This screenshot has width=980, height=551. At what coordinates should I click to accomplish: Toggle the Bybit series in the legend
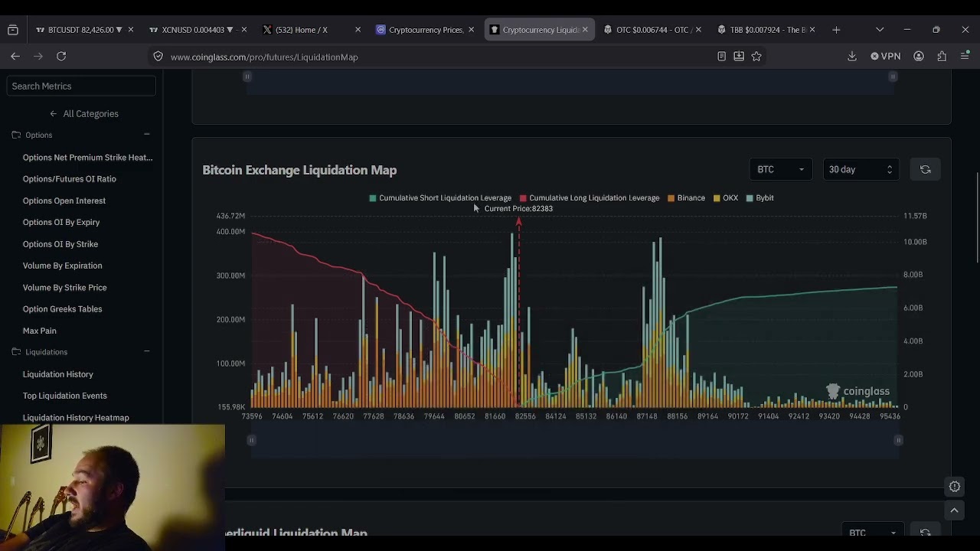(759, 197)
